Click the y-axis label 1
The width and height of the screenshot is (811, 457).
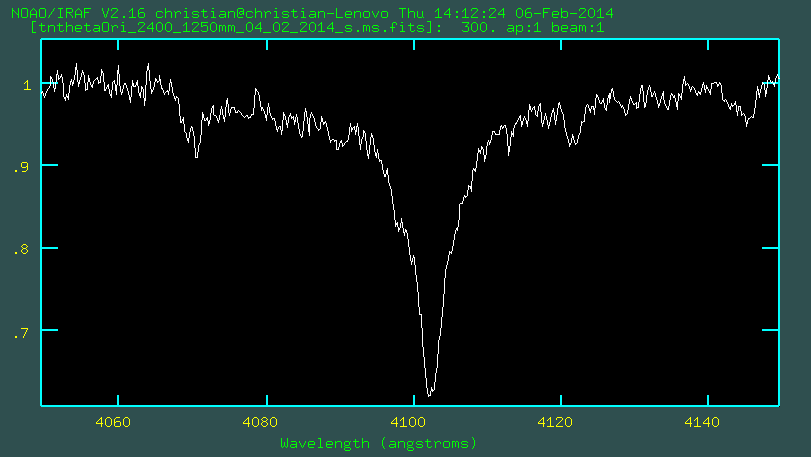[28, 86]
